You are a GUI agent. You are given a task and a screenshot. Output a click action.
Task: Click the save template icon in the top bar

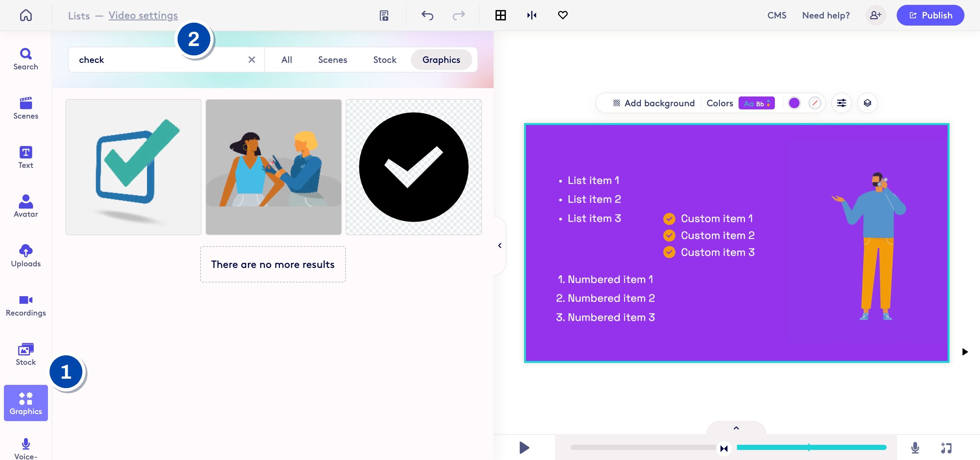(x=384, y=16)
